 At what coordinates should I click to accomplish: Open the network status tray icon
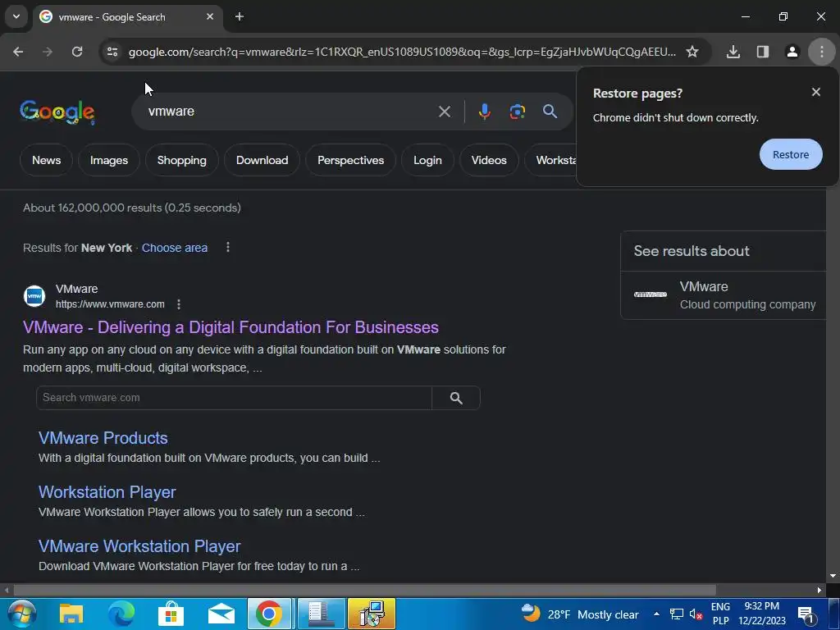coord(677,614)
